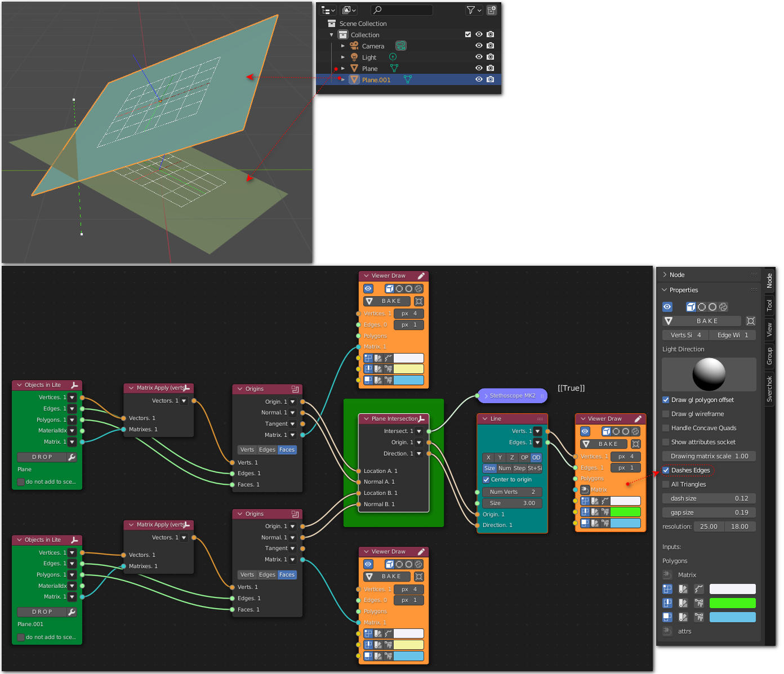Toggle Center to origin in Line node
Viewport: 784px width, 674px height.
[486, 480]
